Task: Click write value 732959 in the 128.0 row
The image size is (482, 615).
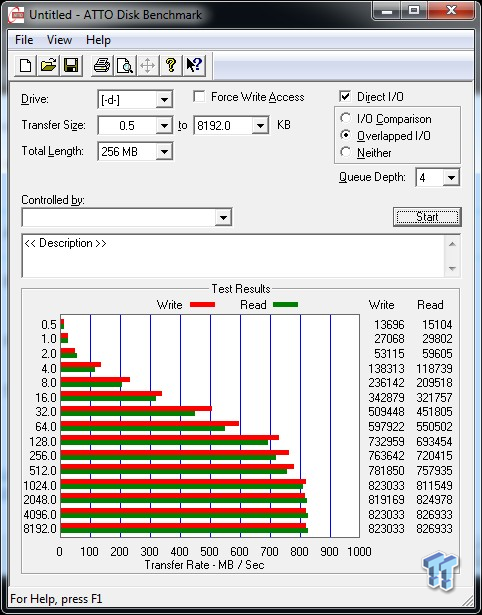Action: pos(386,442)
